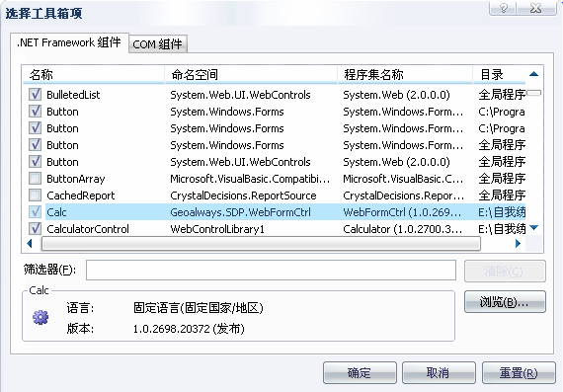Select the Calc row name
The image size is (563, 392).
point(56,212)
